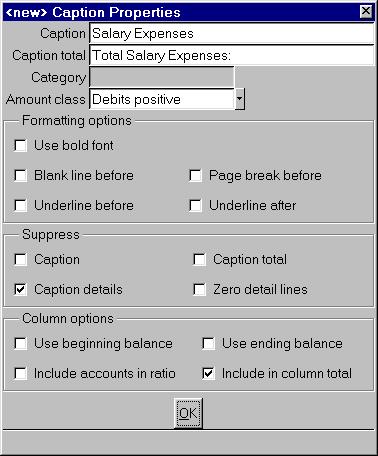Click the OK button
The image size is (378, 456).
click(x=188, y=413)
